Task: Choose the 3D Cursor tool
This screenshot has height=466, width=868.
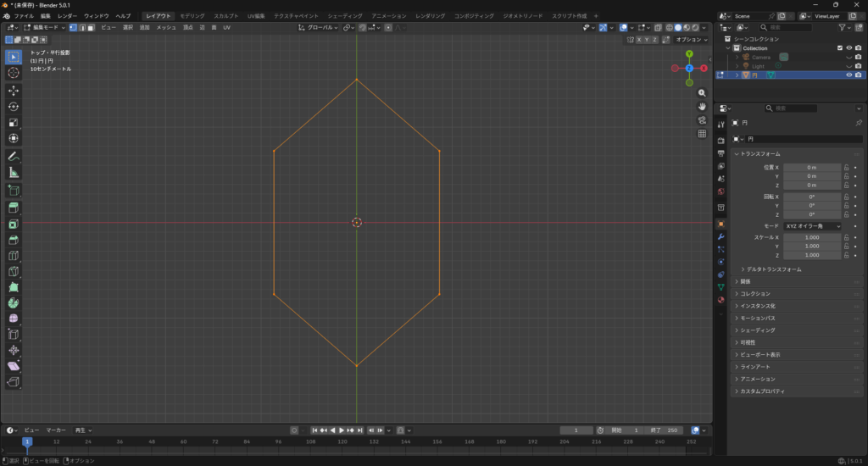Action: pyautogui.click(x=14, y=73)
